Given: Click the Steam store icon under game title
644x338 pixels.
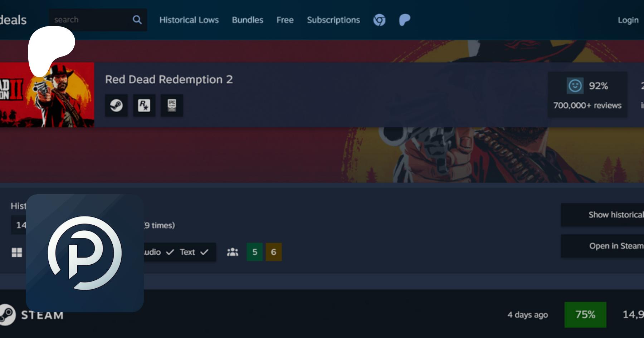Looking at the screenshot, I should click(x=116, y=106).
